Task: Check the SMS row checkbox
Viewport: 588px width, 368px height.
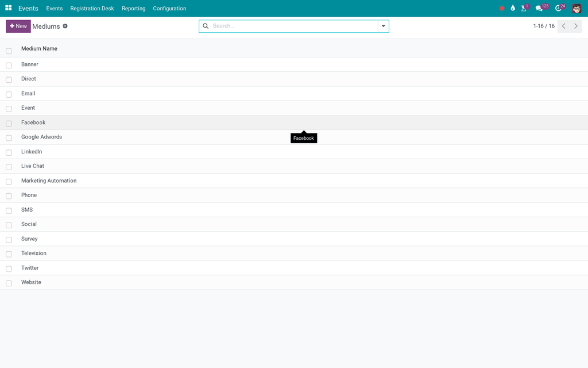Action: coord(9,210)
